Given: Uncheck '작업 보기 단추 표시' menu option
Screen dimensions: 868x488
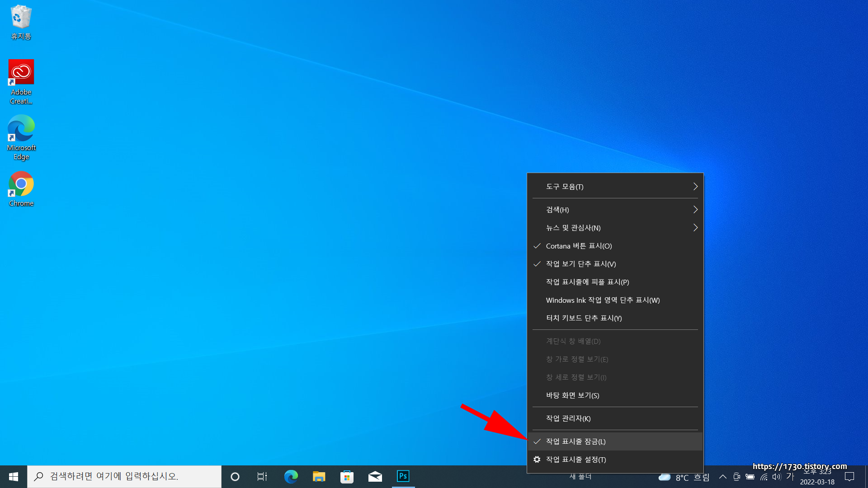Looking at the screenshot, I should (x=580, y=264).
